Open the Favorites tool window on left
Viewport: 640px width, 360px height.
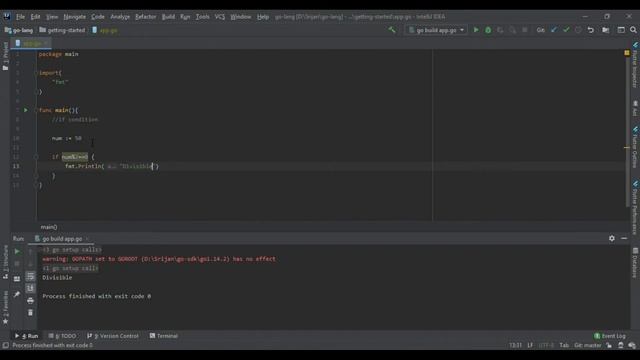(5, 307)
